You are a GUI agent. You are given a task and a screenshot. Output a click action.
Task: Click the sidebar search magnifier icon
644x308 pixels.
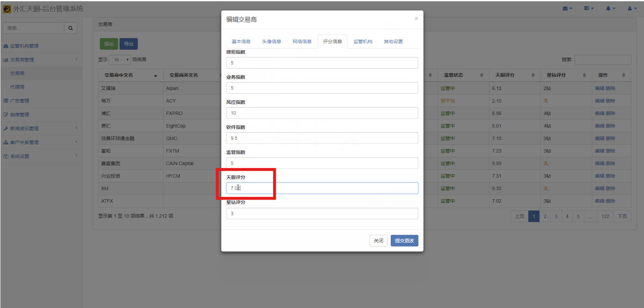click(70, 28)
